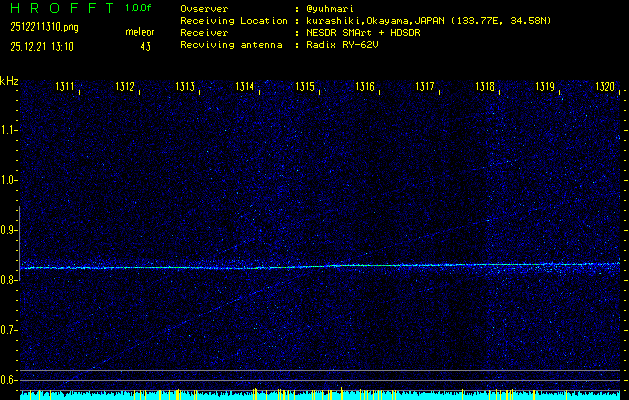Select the 0.7 frequency axis label

pyautogui.click(x=9, y=330)
